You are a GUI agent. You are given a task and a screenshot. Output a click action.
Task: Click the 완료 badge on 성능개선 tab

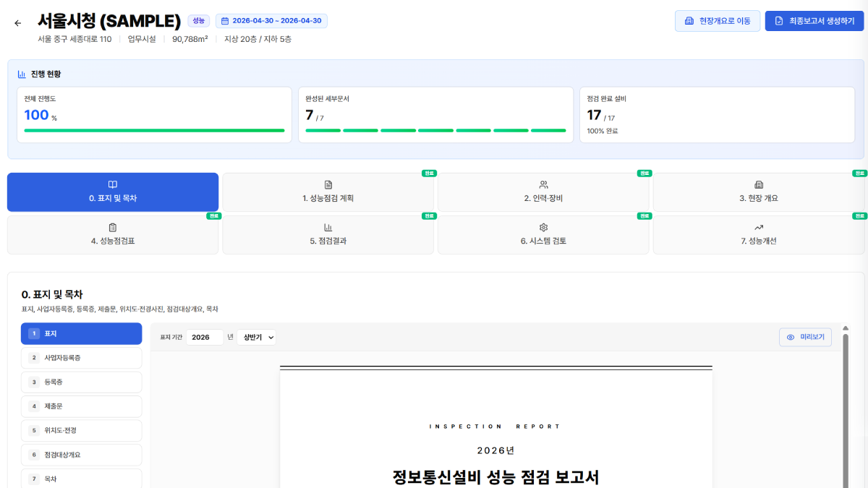click(x=859, y=216)
